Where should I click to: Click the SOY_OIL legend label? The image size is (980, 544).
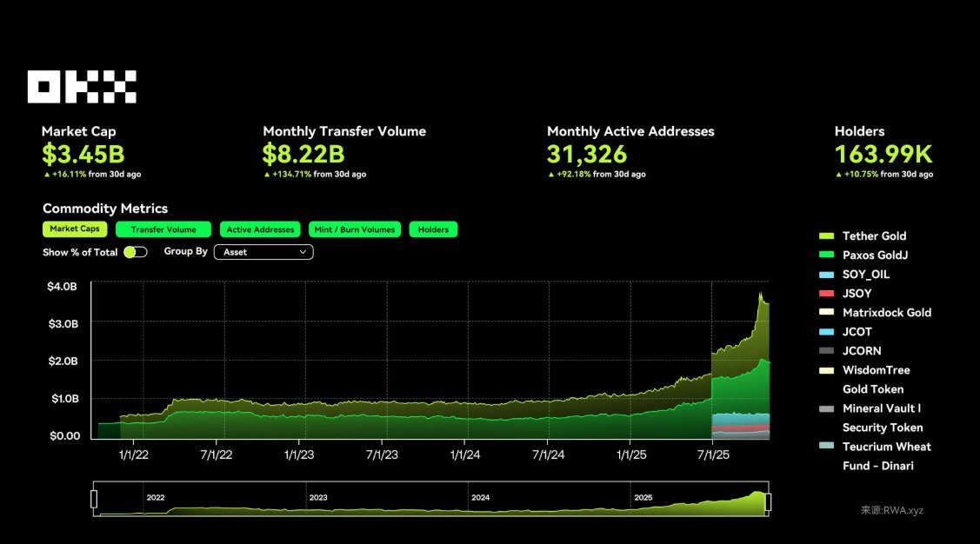click(x=865, y=275)
